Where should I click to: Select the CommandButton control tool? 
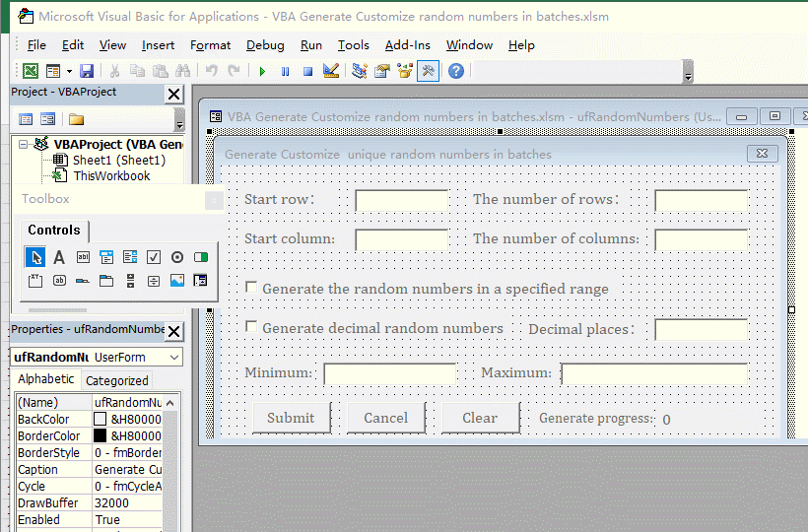(59, 281)
